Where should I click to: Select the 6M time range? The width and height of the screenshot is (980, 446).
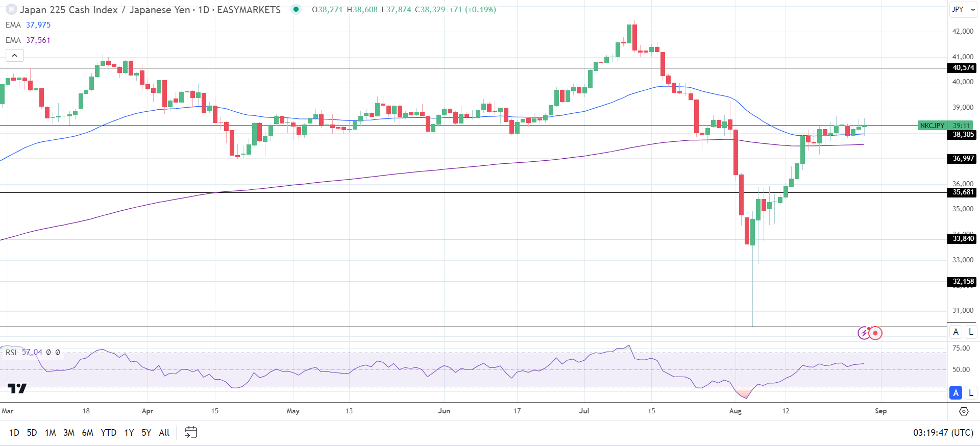point(88,433)
